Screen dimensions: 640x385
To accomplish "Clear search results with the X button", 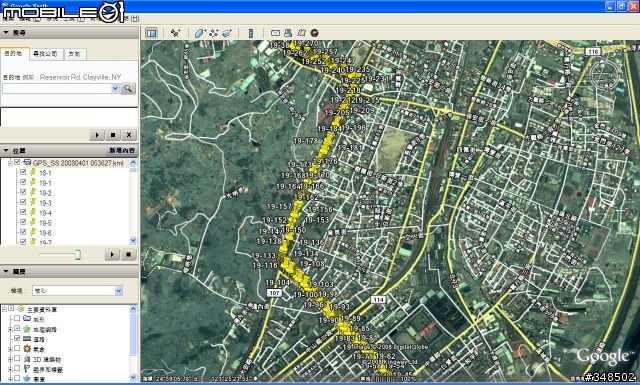I will (x=129, y=135).
